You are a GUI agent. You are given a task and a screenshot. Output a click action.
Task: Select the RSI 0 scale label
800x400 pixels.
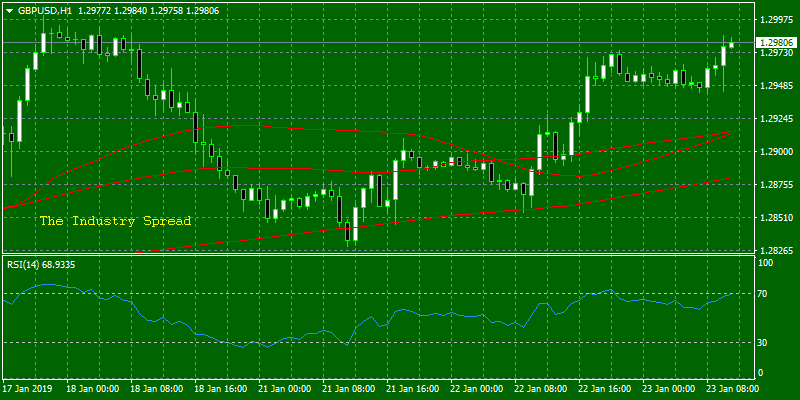pyautogui.click(x=762, y=373)
